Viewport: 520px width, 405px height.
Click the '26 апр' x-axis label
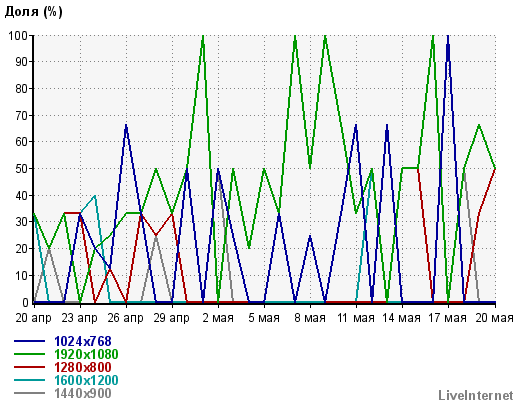125,318
